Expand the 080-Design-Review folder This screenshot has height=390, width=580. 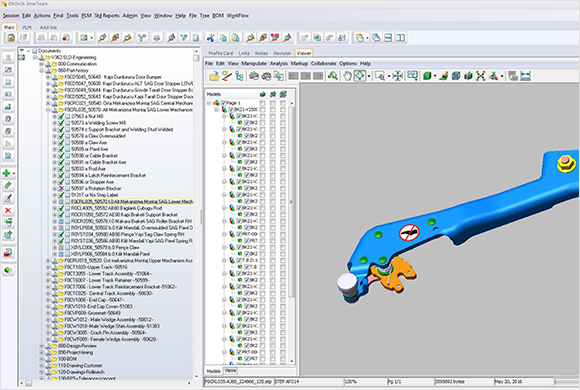[x=41, y=346]
